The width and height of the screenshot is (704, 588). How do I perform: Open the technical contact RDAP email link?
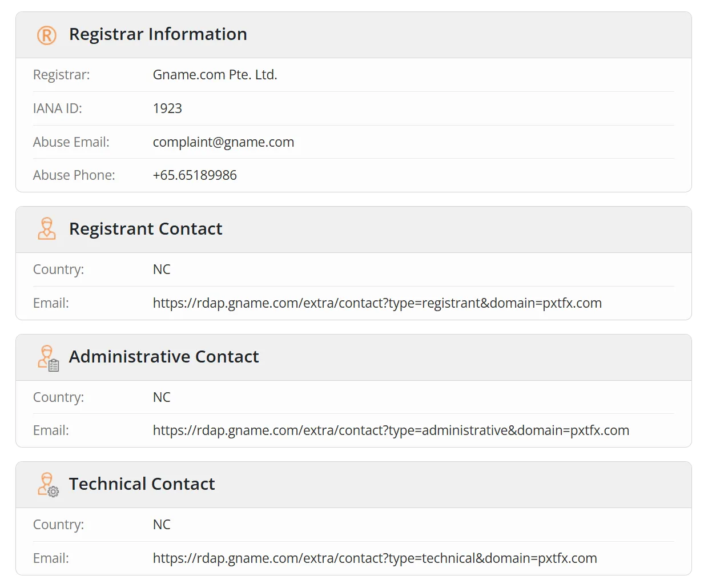(375, 558)
